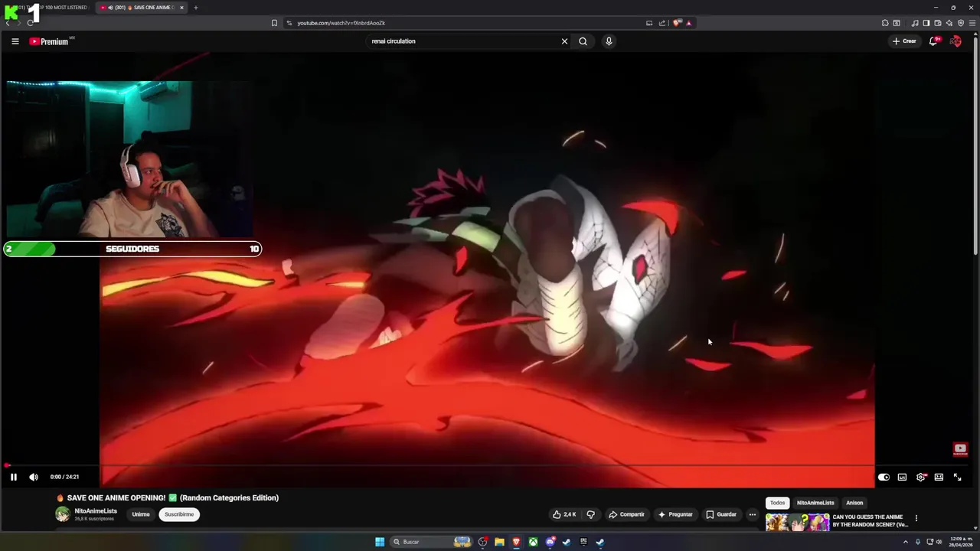Switch to theater mode
Screen dimensions: 980x551
coord(939,477)
